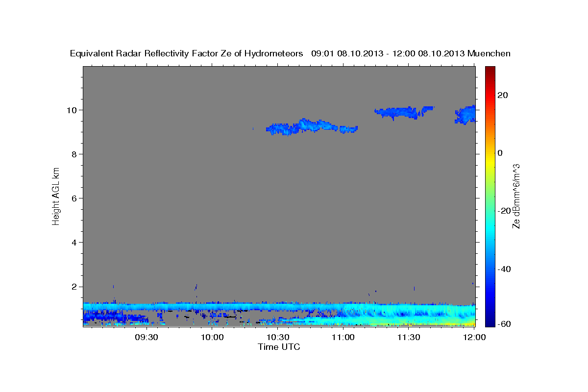Click the '10:00' time tick label

(212, 337)
